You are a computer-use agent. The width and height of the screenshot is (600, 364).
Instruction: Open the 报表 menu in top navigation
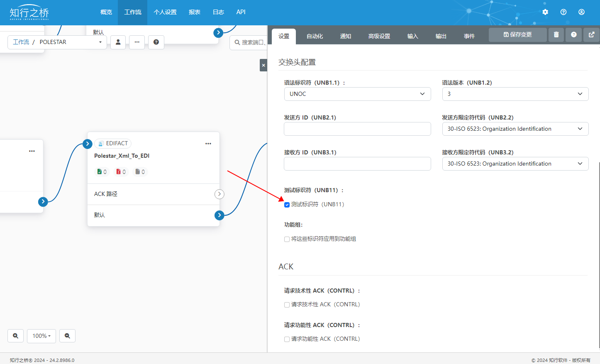194,12
